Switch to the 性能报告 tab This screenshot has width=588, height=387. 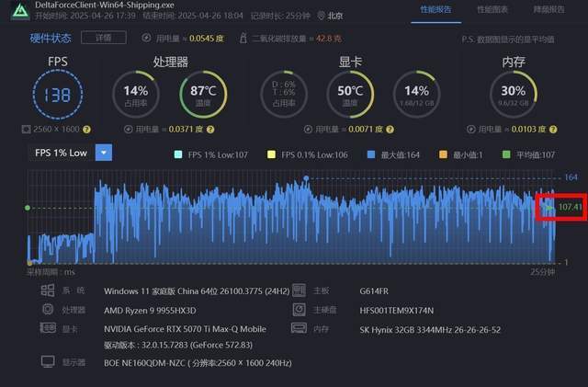coord(435,8)
